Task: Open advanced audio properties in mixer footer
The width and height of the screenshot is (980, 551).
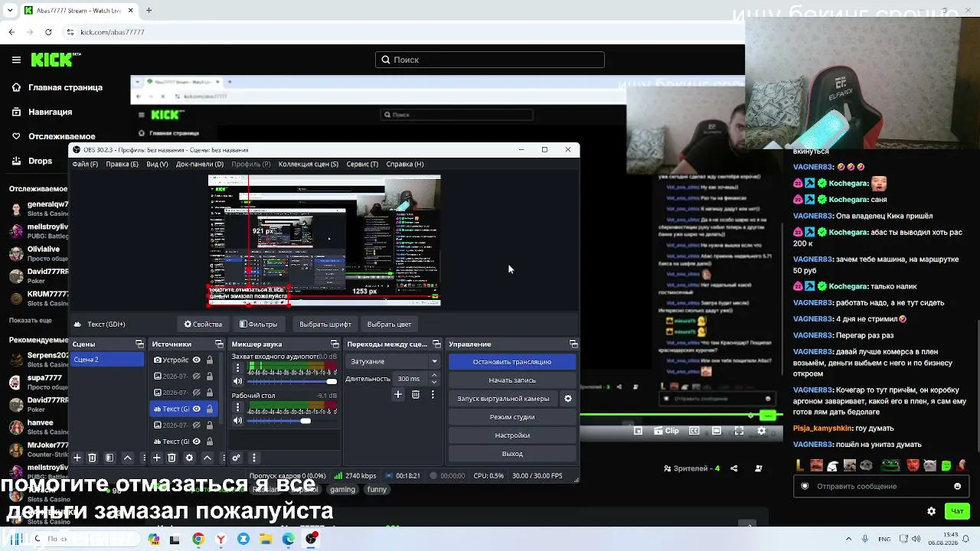Action: [x=237, y=458]
